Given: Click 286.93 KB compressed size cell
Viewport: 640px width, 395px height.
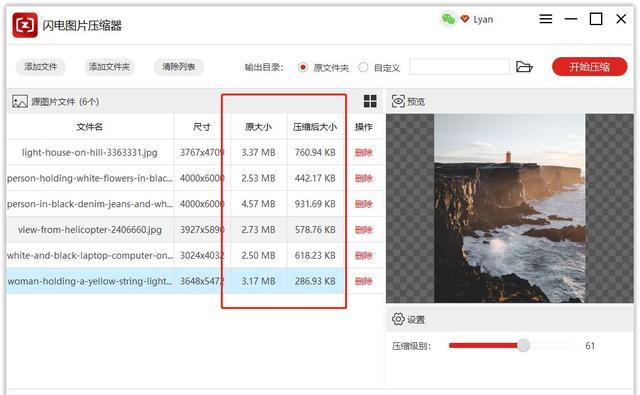Looking at the screenshot, I should [x=315, y=281].
